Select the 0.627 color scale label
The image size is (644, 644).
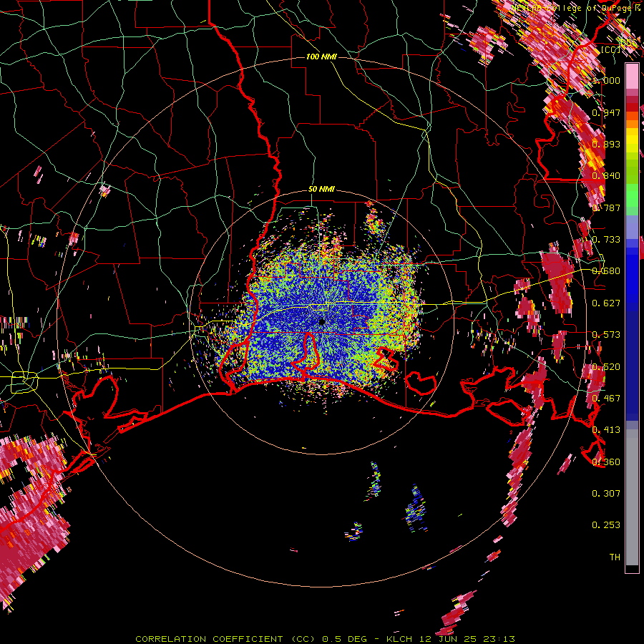coord(606,303)
